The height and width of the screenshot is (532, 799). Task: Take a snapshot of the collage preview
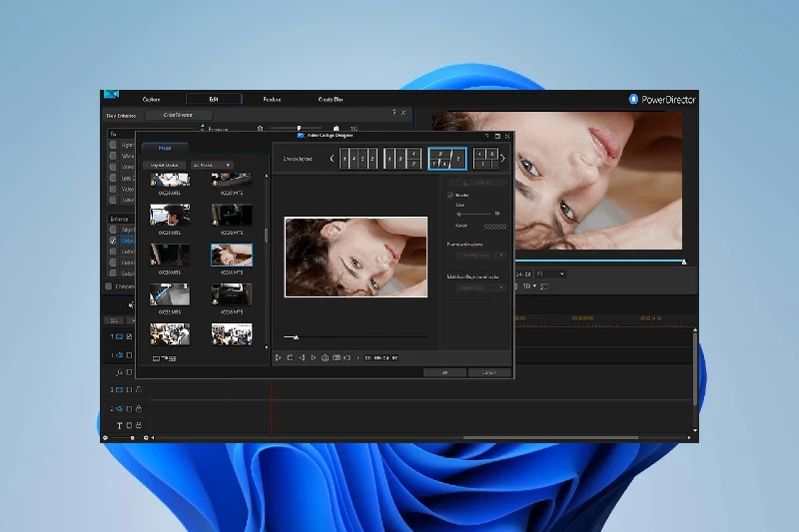(x=326, y=358)
